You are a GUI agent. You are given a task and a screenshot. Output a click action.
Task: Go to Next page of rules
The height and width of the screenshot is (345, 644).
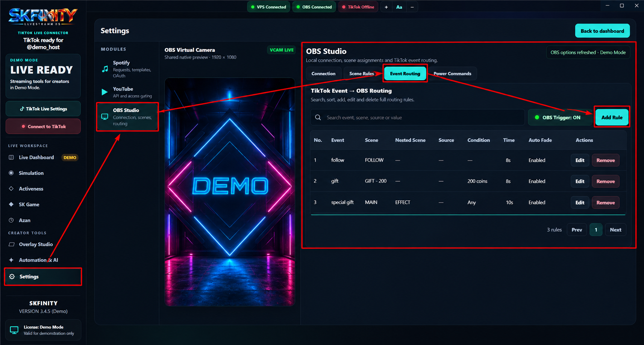coord(615,230)
